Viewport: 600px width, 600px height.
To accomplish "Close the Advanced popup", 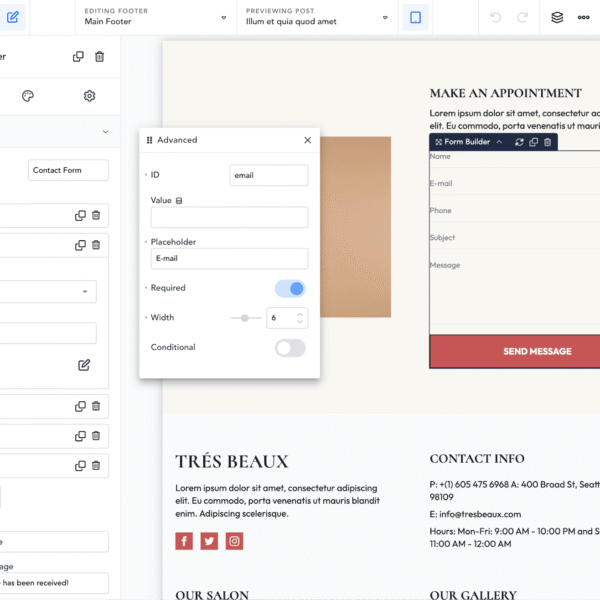I will 307,141.
